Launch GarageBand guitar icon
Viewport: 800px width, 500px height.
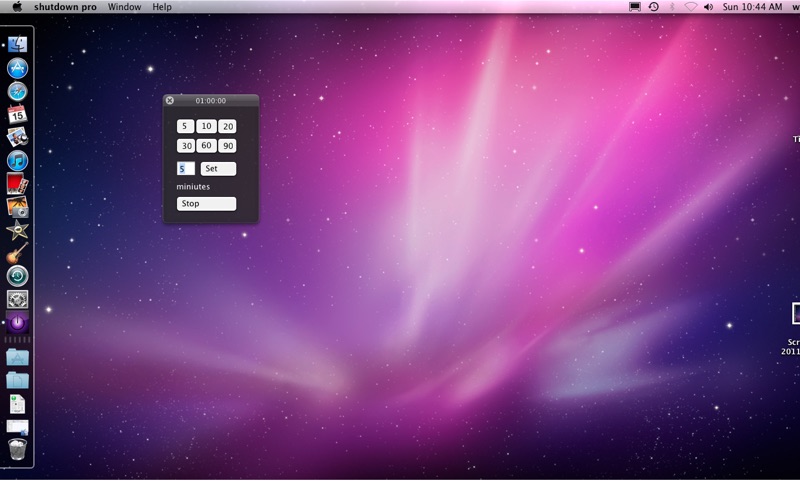[x=17, y=253]
